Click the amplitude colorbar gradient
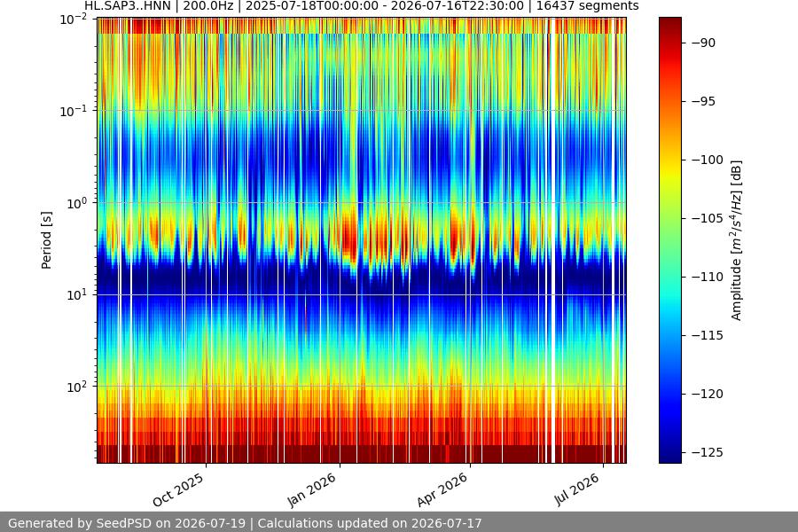The height and width of the screenshot is (532, 798). [x=669, y=240]
